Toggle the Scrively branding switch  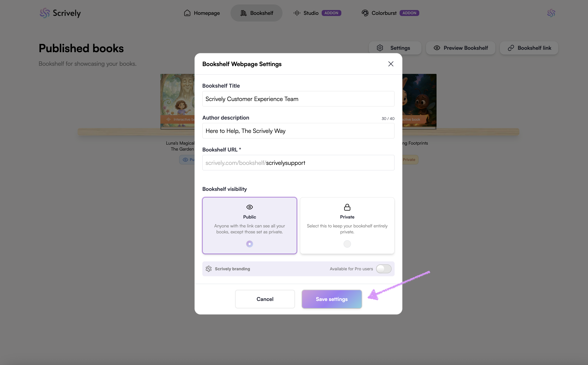[383, 269]
